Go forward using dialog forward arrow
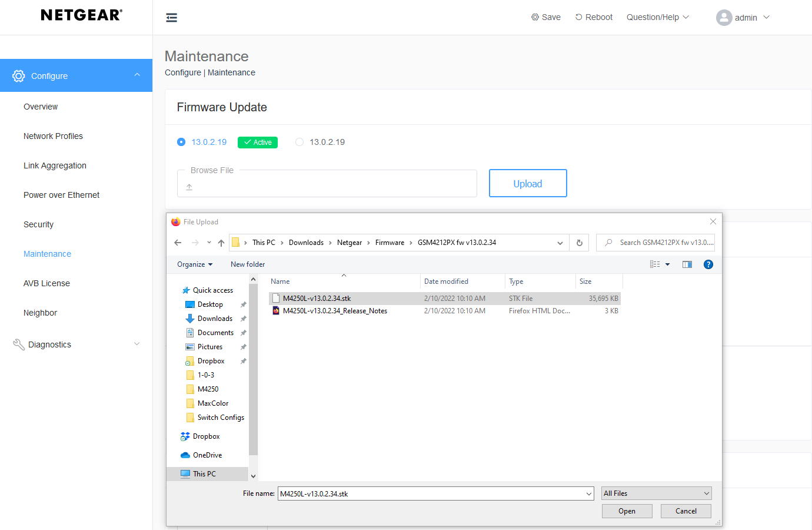This screenshot has width=812, height=530. (195, 243)
